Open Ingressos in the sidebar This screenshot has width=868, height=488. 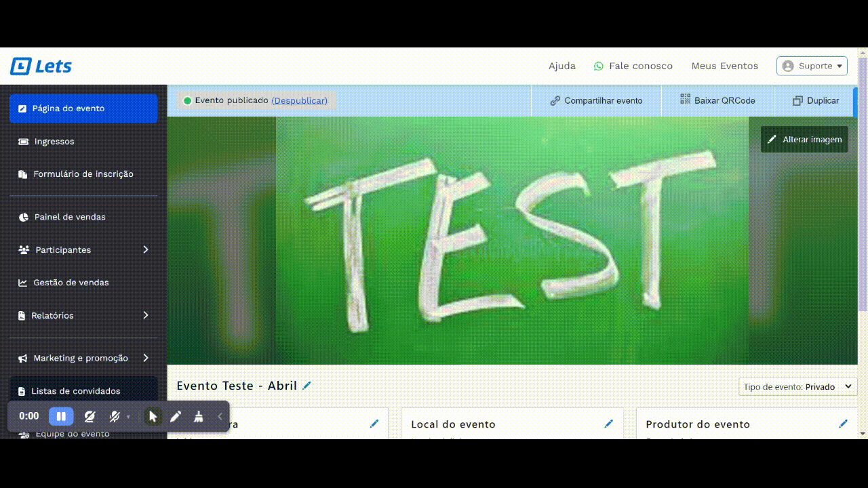click(54, 141)
